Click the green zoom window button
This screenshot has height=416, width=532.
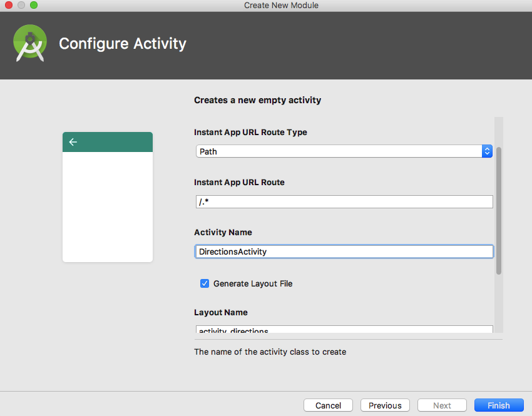tap(34, 5)
